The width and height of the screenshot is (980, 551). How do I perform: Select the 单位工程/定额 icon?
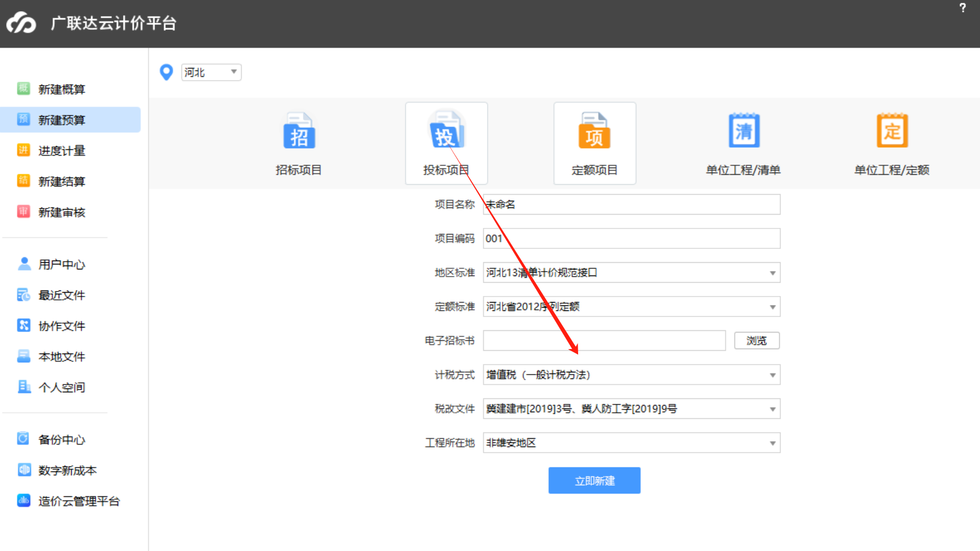[x=892, y=131]
